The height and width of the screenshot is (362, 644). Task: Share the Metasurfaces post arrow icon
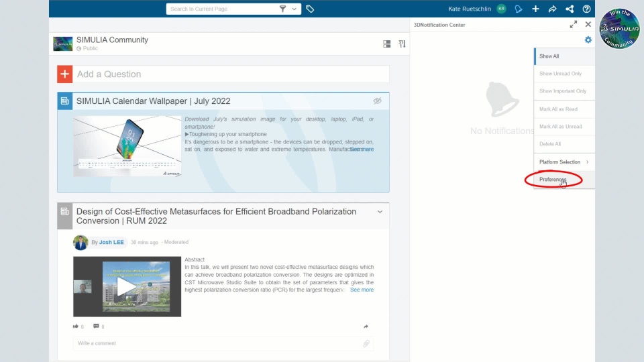click(366, 326)
